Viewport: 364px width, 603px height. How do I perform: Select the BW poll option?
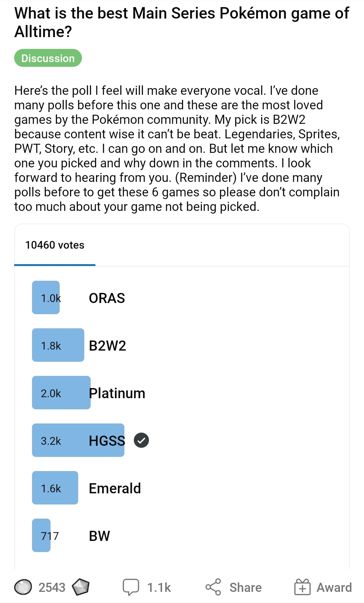pos(99,536)
